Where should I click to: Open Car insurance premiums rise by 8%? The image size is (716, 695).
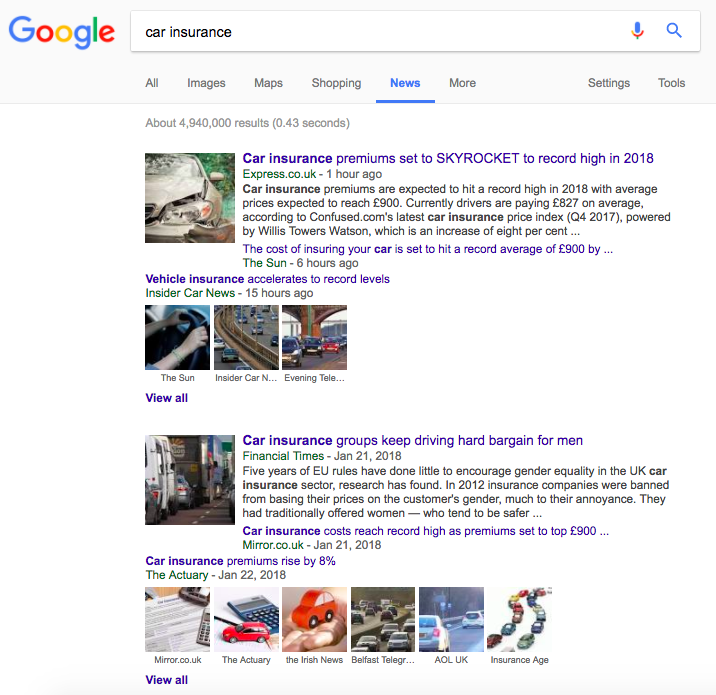[x=240, y=561]
